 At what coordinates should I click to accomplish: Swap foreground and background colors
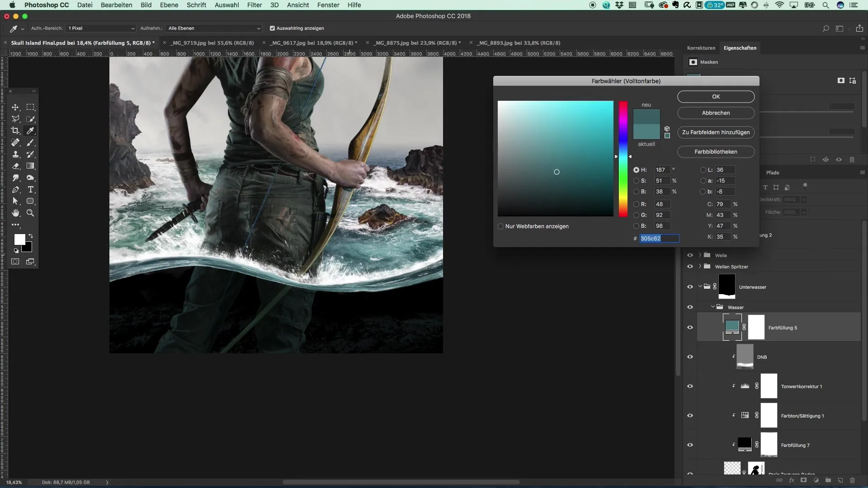(x=31, y=236)
